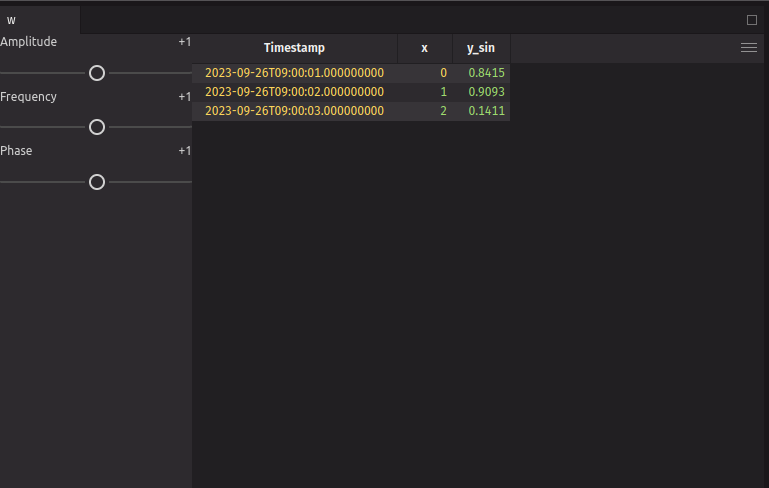The image size is (769, 488).
Task: Click the y_sin value 0.9093
Action: (486, 92)
